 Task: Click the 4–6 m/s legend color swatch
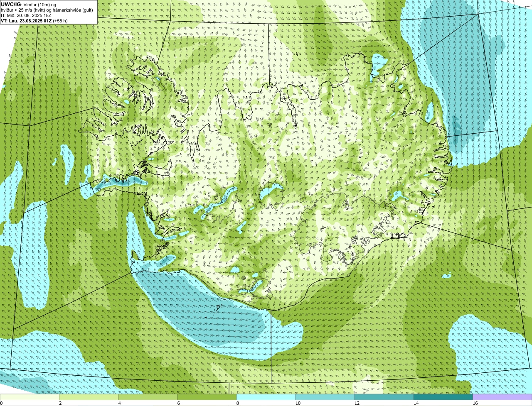click(148, 397)
